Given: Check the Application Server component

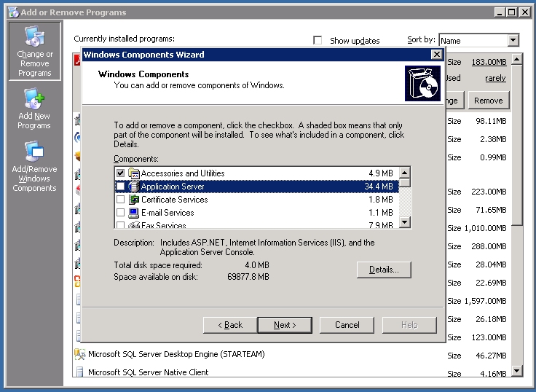Looking at the screenshot, I should [x=120, y=186].
